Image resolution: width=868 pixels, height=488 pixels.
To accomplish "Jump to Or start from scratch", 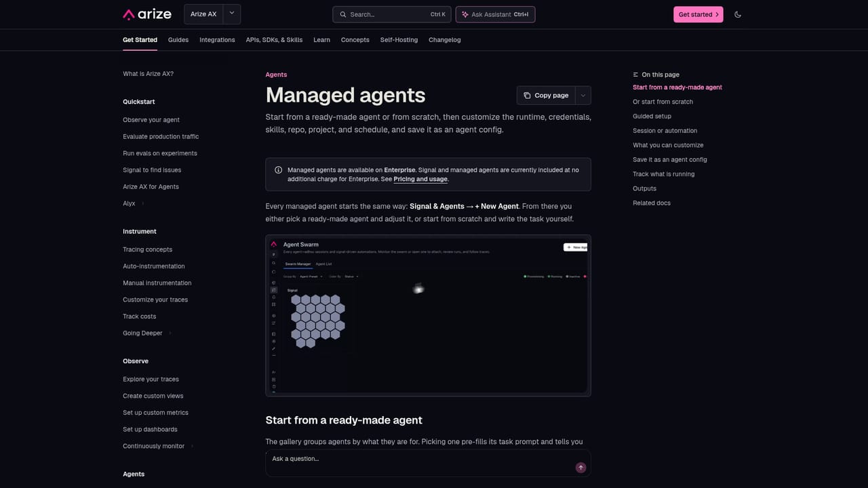I will click(x=663, y=102).
